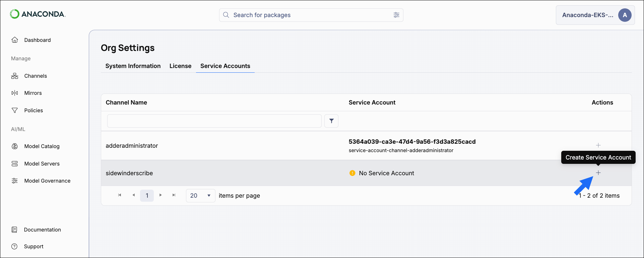Viewport: 644px width, 258px height.
Task: Open Mirrors in the sidebar
Action: (33, 93)
